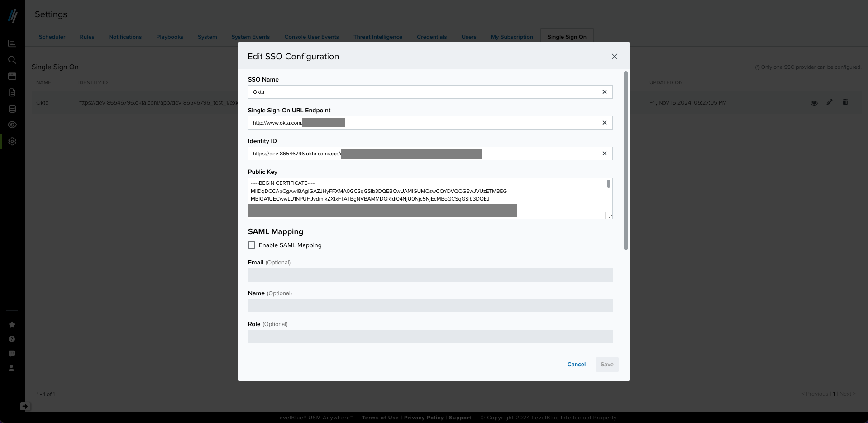Open the eye sidebar icon
868x423 pixels.
point(12,125)
